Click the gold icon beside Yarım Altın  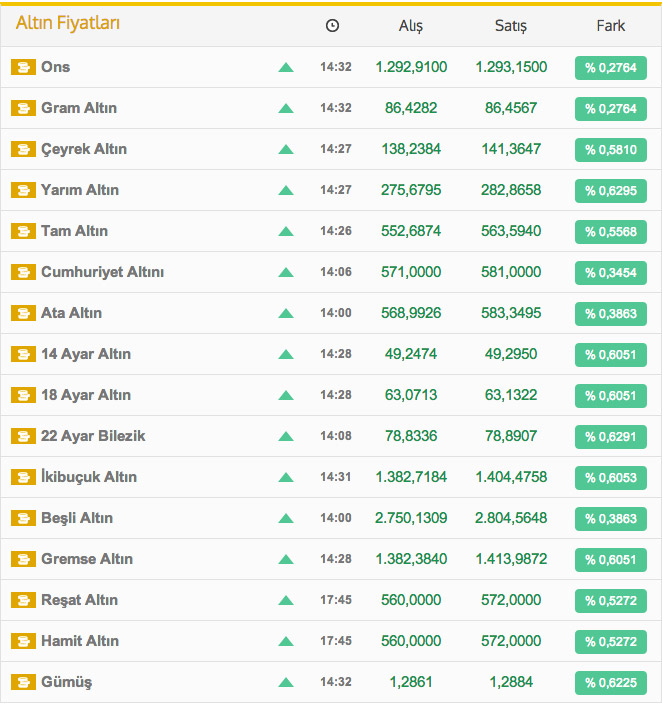coord(23,190)
